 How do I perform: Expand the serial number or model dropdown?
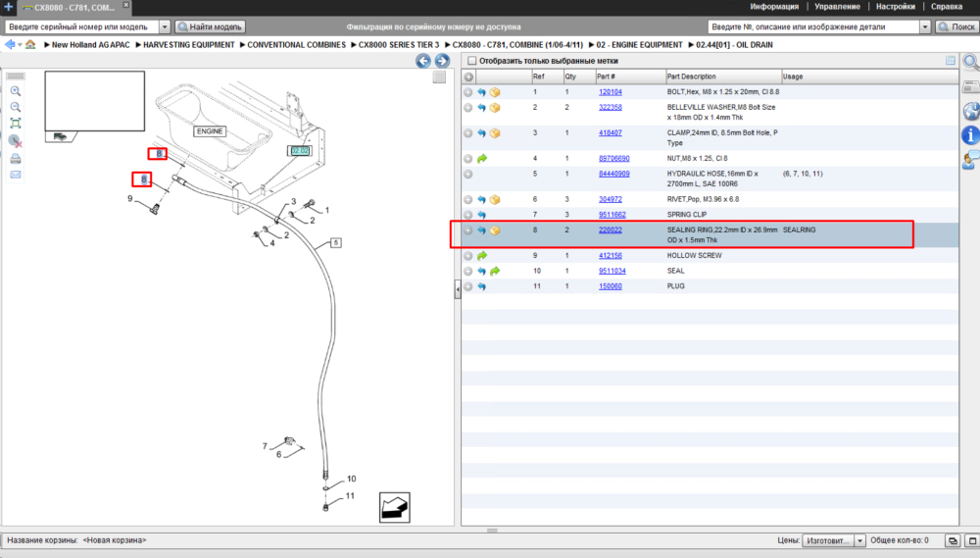[x=165, y=26]
